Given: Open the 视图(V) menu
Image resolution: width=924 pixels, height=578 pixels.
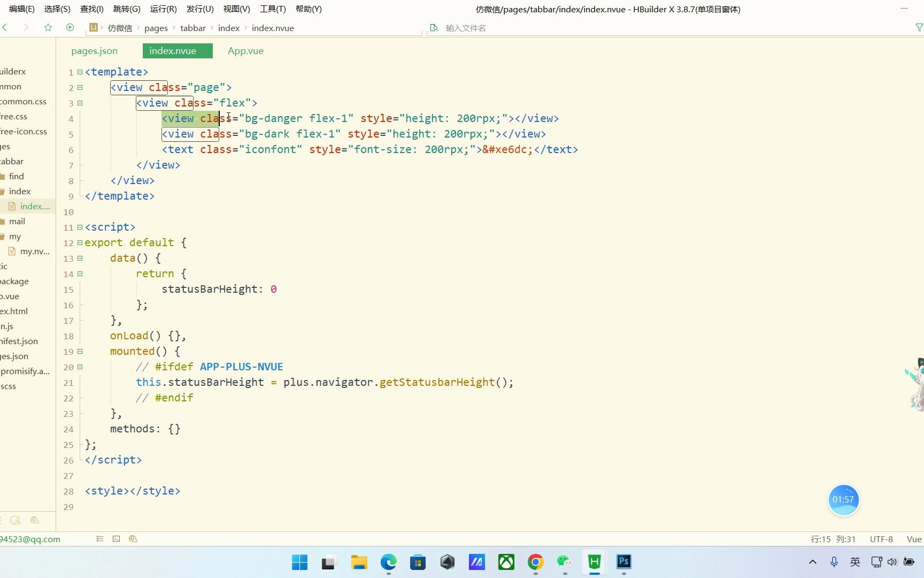Looking at the screenshot, I should (x=236, y=9).
